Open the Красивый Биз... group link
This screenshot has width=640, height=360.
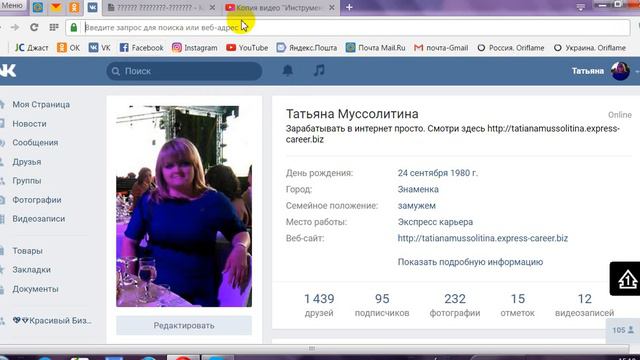coord(52,320)
